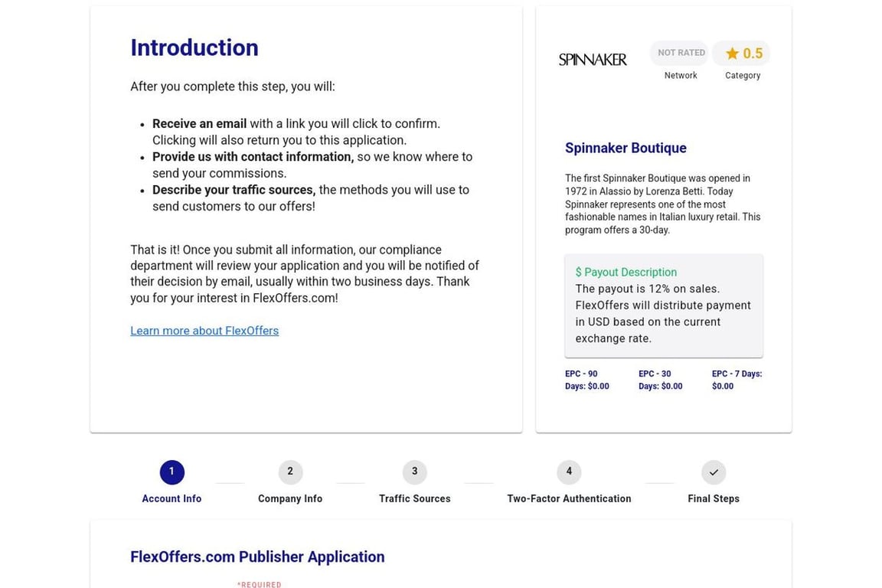Click the *REQUIRED label
Viewport: 882px width, 588px height.
(x=260, y=585)
